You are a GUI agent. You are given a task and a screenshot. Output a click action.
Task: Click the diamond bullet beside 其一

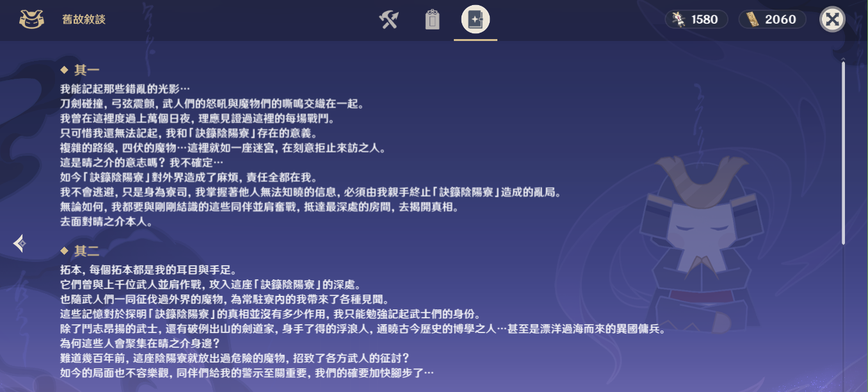[x=64, y=70]
